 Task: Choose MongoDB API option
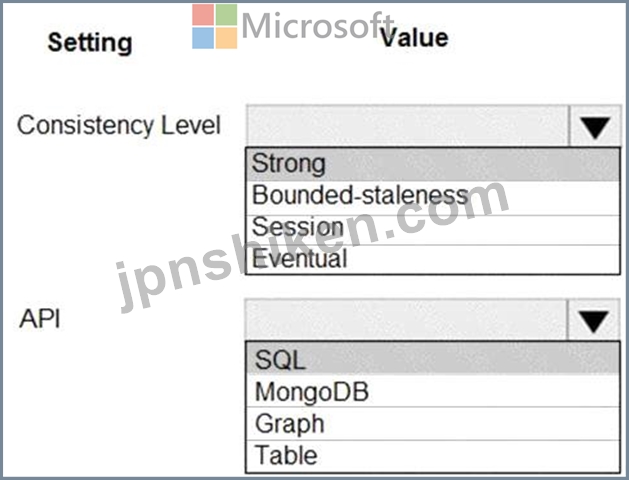(433, 391)
